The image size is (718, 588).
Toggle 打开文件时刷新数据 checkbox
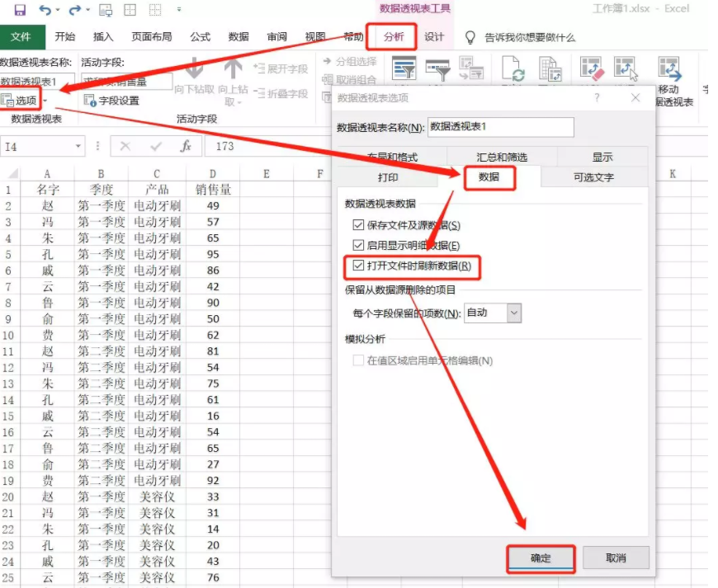(358, 266)
